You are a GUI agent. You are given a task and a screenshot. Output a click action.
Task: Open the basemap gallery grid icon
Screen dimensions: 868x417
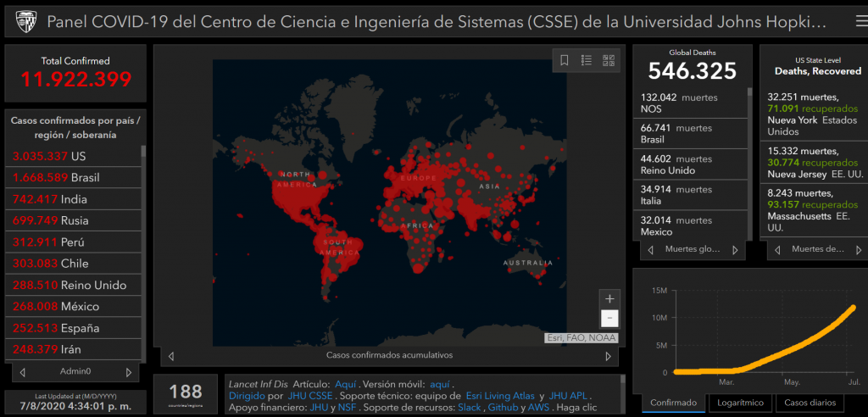pos(609,60)
